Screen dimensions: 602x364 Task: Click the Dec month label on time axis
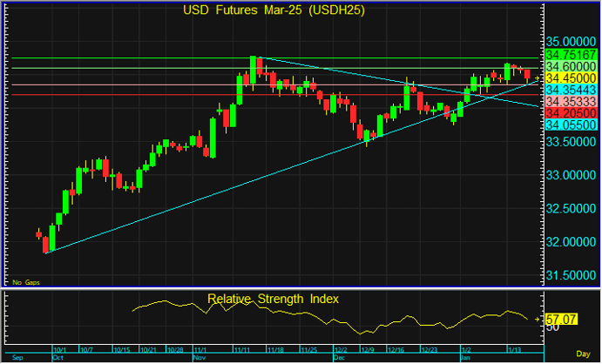coord(339,357)
